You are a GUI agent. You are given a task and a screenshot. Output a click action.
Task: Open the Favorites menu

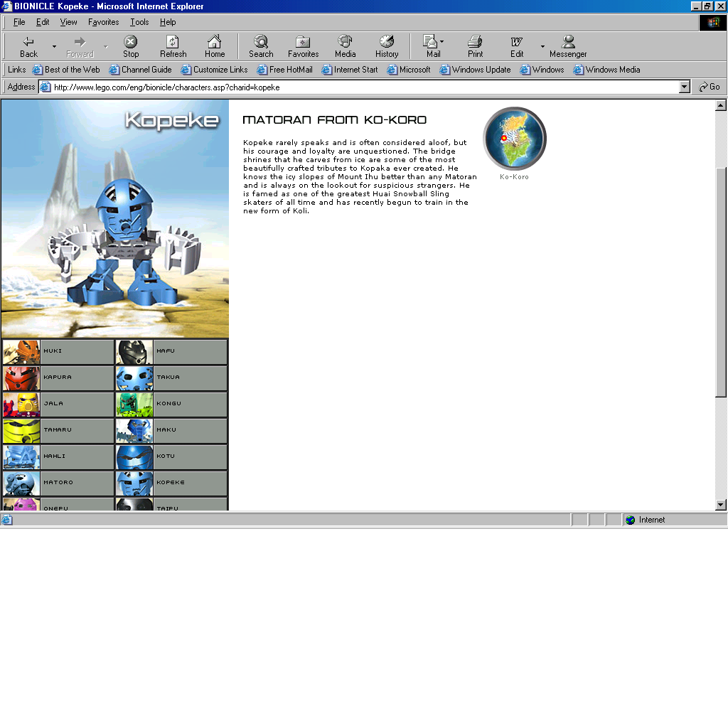tap(104, 22)
